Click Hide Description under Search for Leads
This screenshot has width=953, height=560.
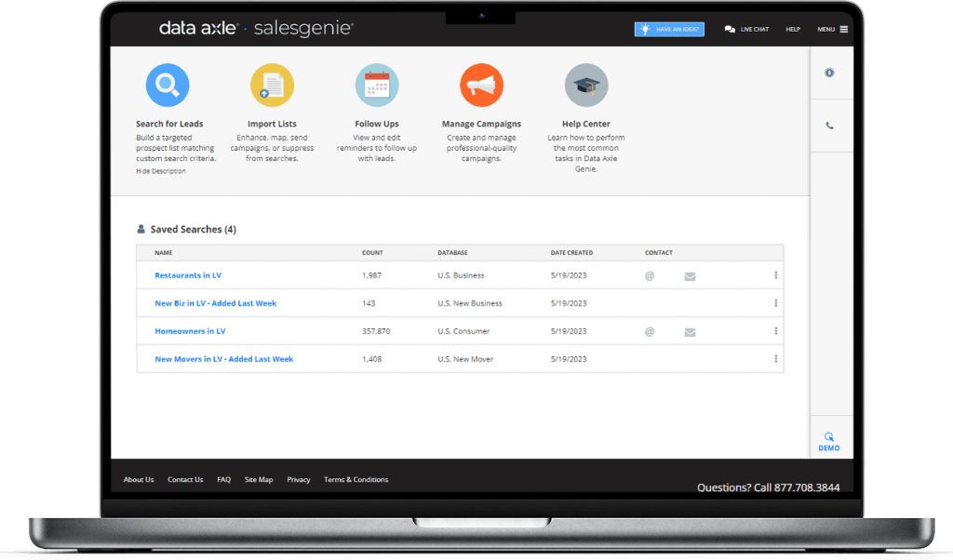(160, 171)
